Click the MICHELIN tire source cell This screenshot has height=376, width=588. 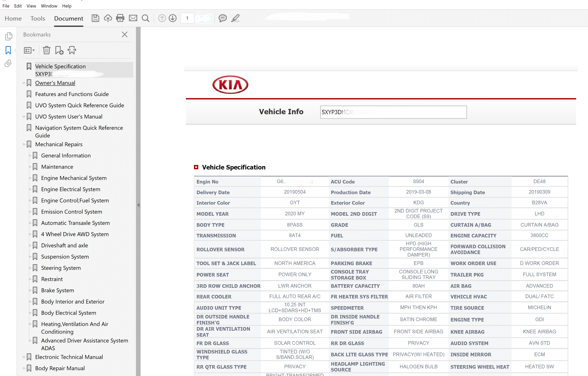(x=539, y=308)
